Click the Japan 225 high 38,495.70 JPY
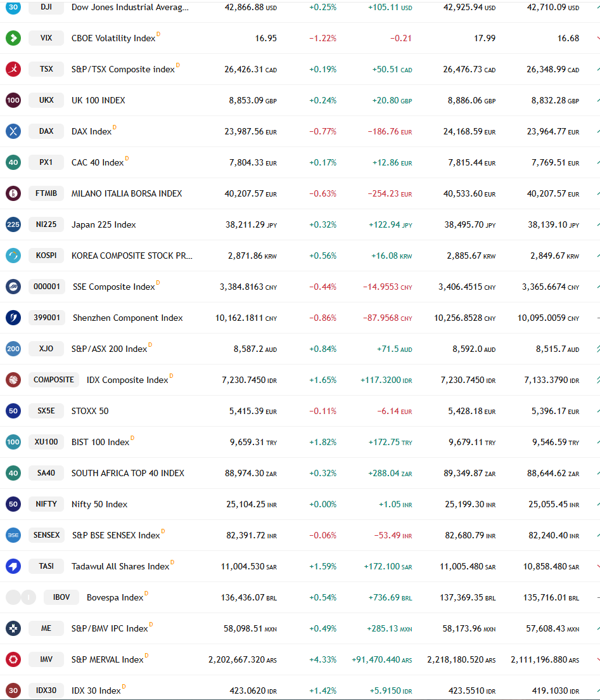Screen dimensions: 600x700 [x=469, y=225]
